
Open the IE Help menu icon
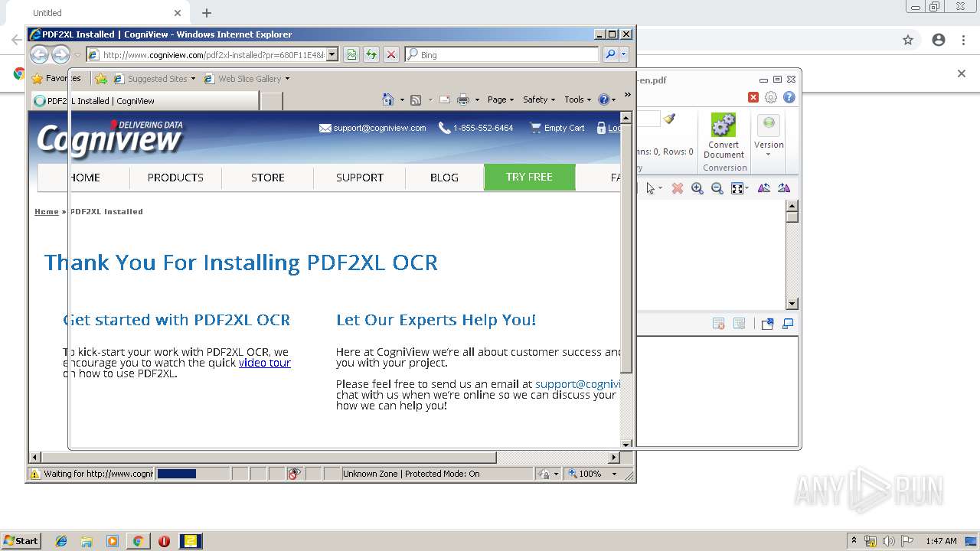tap(603, 99)
